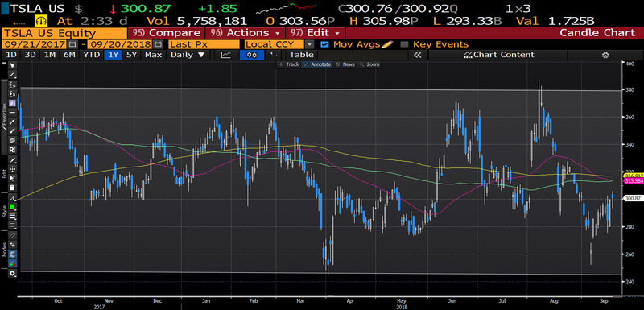Edit moving averages with pencil icon
This screenshot has width=644, height=310.
(x=388, y=44)
